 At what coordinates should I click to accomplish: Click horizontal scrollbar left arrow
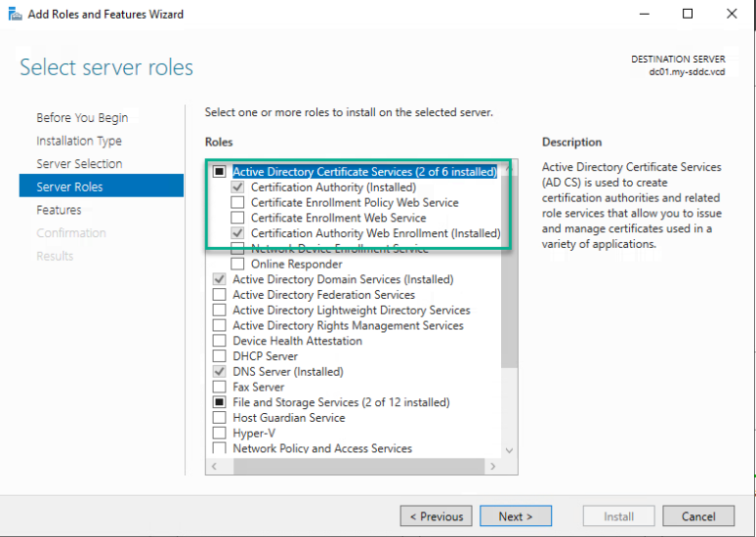214,466
